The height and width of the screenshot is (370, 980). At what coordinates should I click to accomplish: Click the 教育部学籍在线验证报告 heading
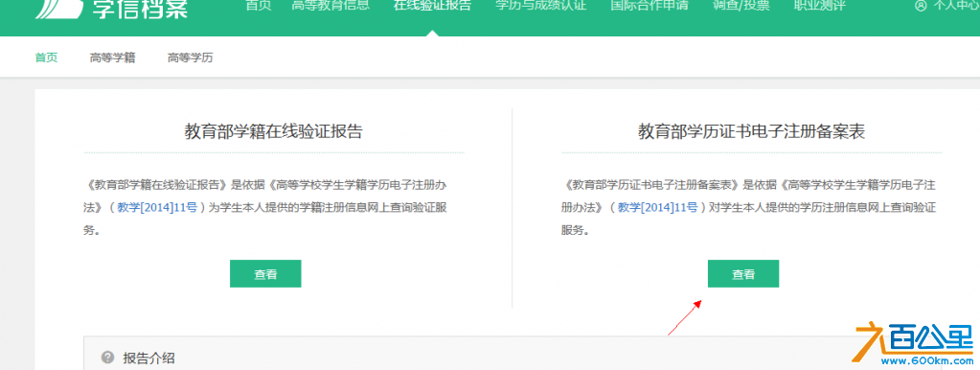point(273,131)
